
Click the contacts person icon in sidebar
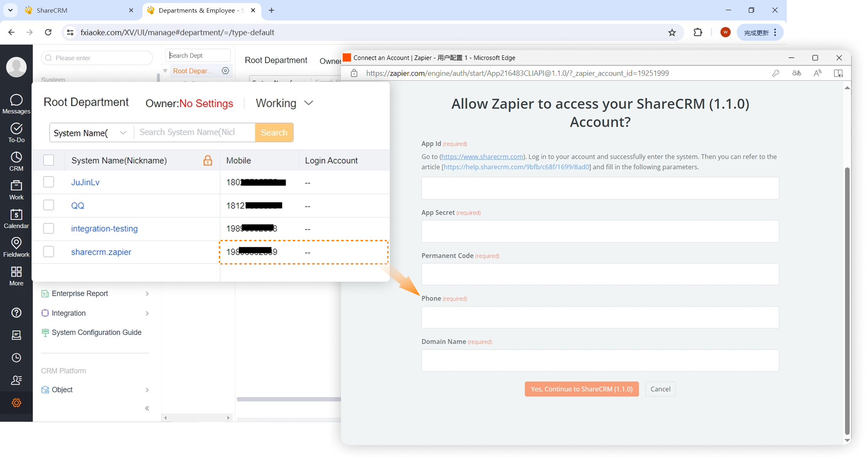[x=16, y=380]
